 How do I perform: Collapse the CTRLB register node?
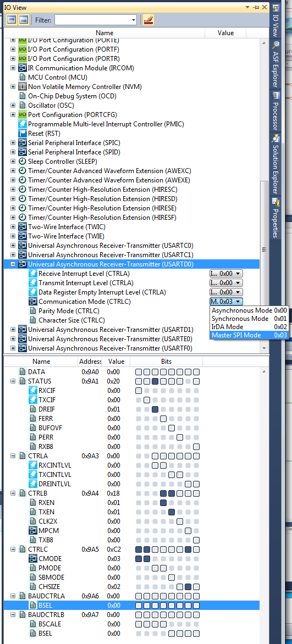tap(13, 493)
